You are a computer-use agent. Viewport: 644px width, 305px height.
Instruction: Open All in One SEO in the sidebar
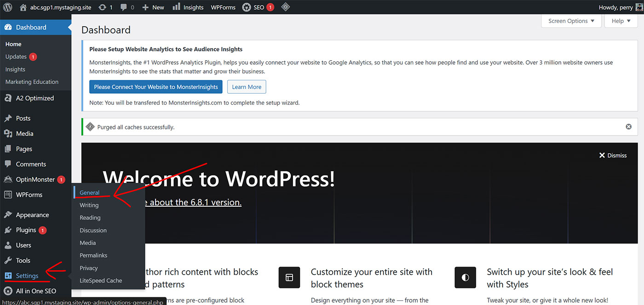35,291
